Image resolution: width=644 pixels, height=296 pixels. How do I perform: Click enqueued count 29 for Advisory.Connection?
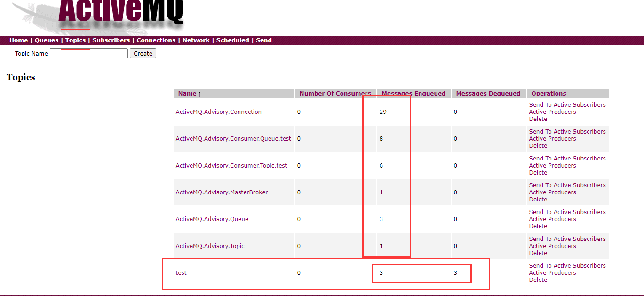point(383,112)
